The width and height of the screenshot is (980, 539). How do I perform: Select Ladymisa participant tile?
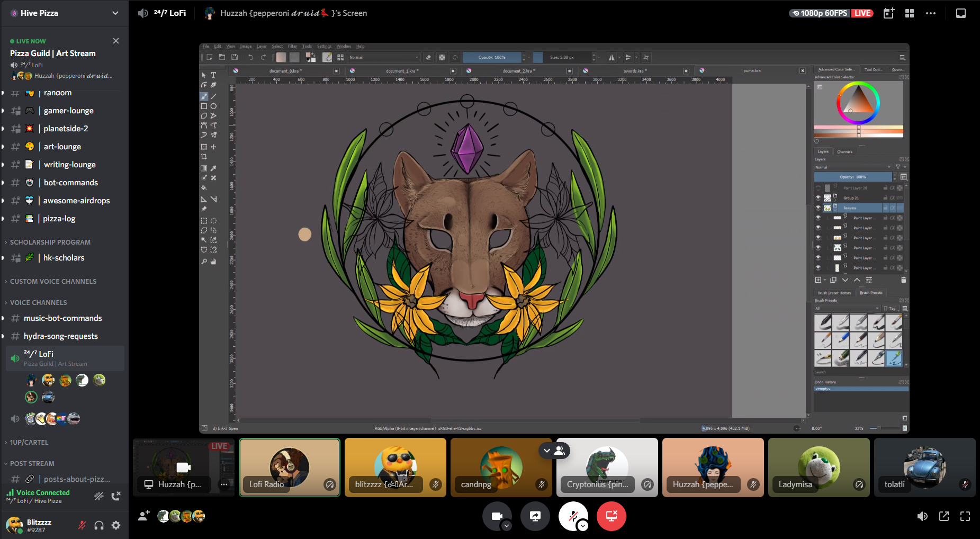(x=819, y=467)
